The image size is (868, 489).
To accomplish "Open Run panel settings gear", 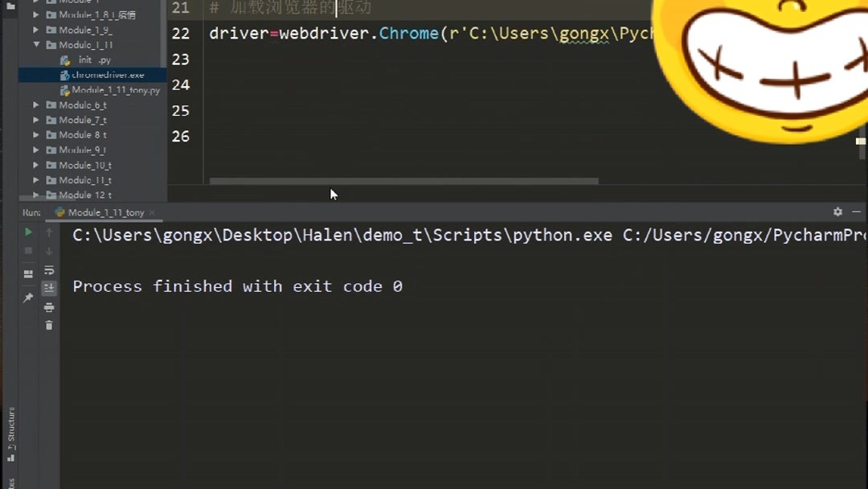I will click(837, 212).
